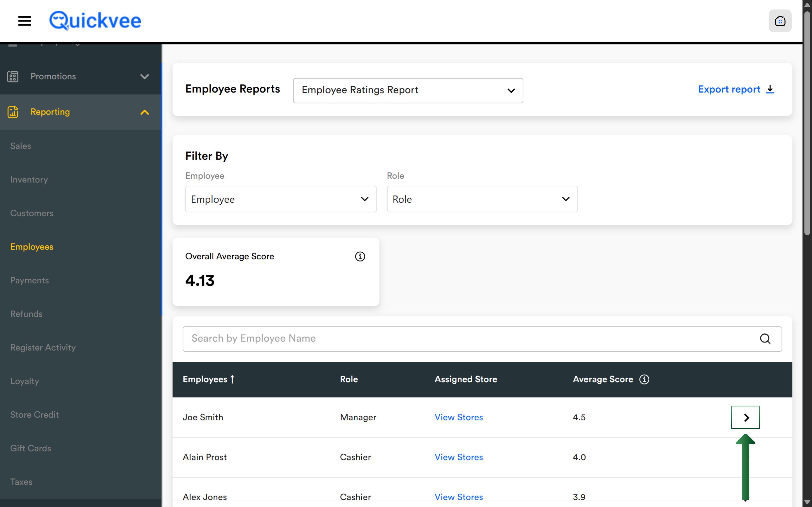This screenshot has height=507, width=812.
Task: Click View Stores for Alain Prost
Action: click(x=458, y=457)
